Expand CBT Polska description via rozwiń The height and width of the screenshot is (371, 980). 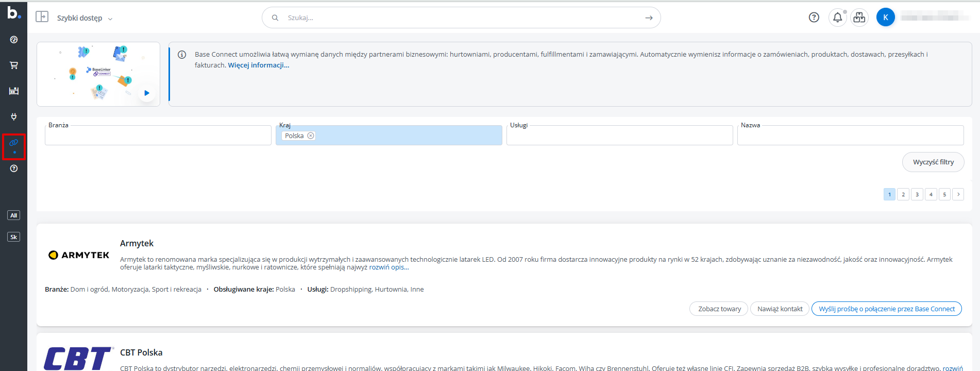click(953, 368)
